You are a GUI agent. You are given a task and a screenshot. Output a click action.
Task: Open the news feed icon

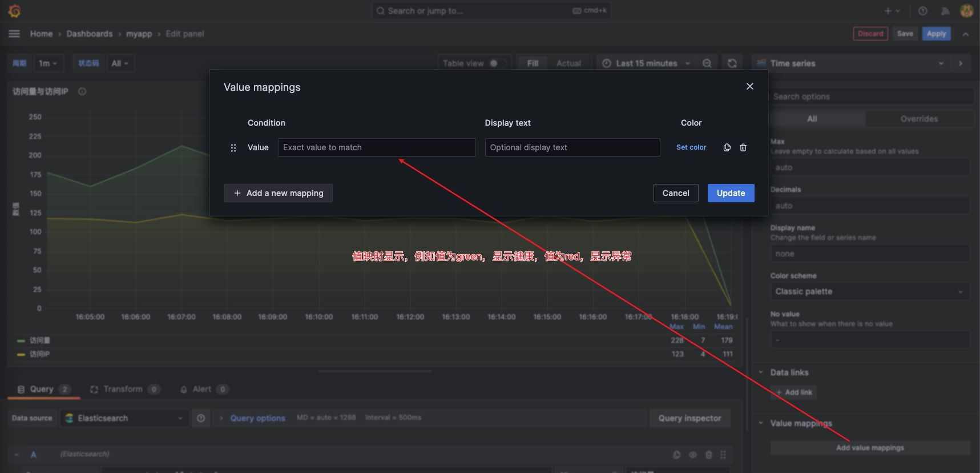(x=945, y=11)
